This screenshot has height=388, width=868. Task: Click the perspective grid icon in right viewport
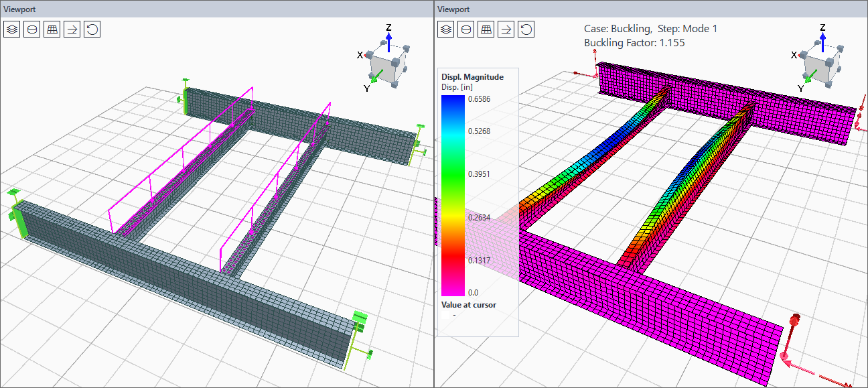[x=486, y=29]
